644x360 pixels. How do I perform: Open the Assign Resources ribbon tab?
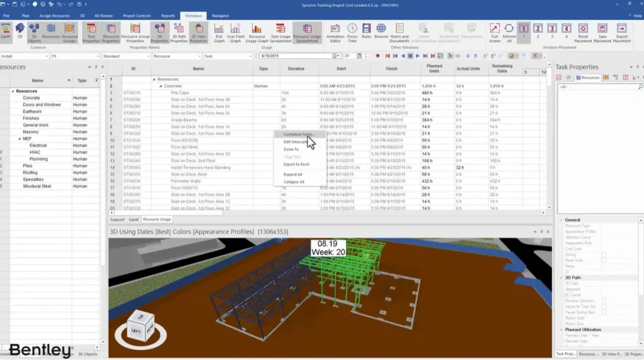point(55,16)
